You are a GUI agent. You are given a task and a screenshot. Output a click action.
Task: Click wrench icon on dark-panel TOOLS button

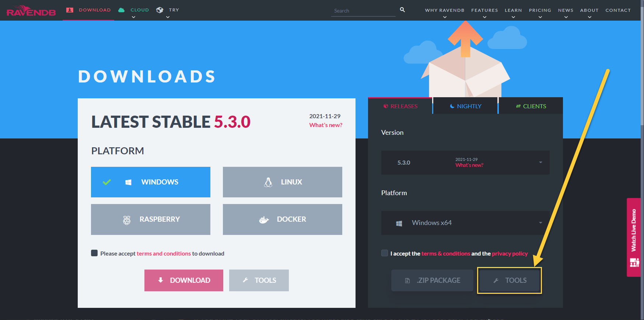[x=496, y=281]
